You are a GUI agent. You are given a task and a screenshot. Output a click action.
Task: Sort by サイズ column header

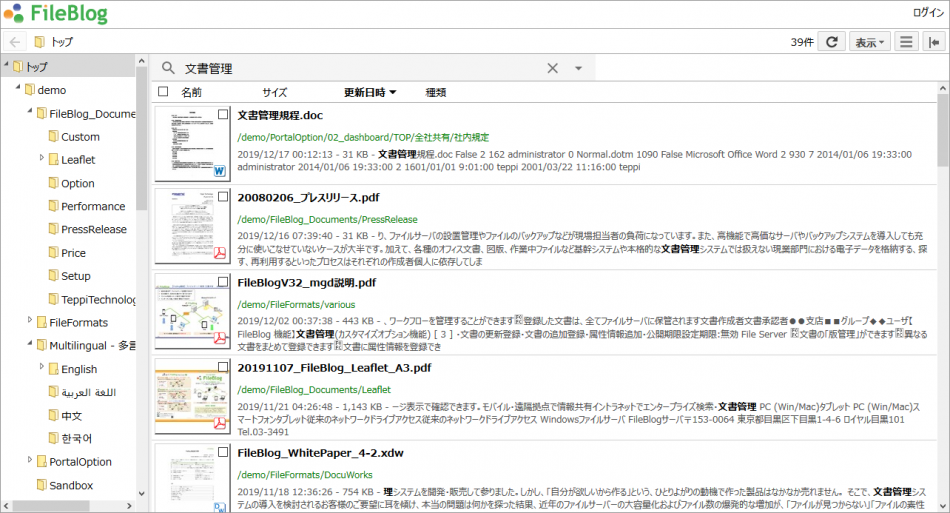click(x=274, y=92)
